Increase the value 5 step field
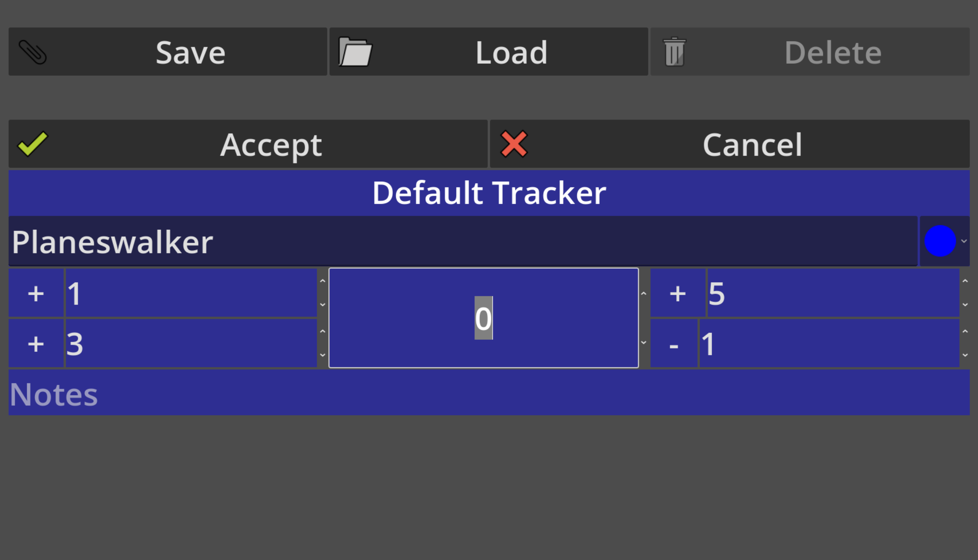Viewport: 978px width, 560px height. [x=965, y=281]
